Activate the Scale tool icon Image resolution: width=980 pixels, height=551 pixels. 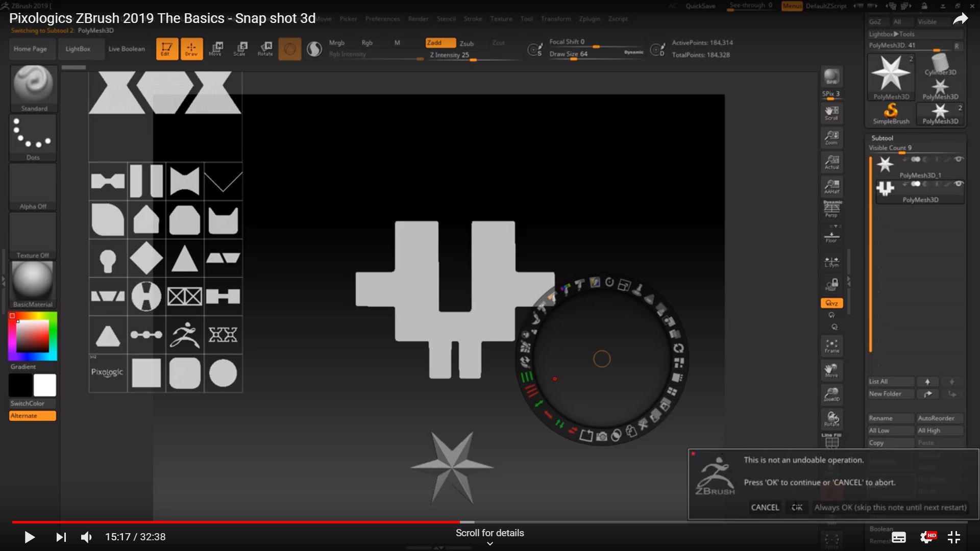pyautogui.click(x=240, y=49)
